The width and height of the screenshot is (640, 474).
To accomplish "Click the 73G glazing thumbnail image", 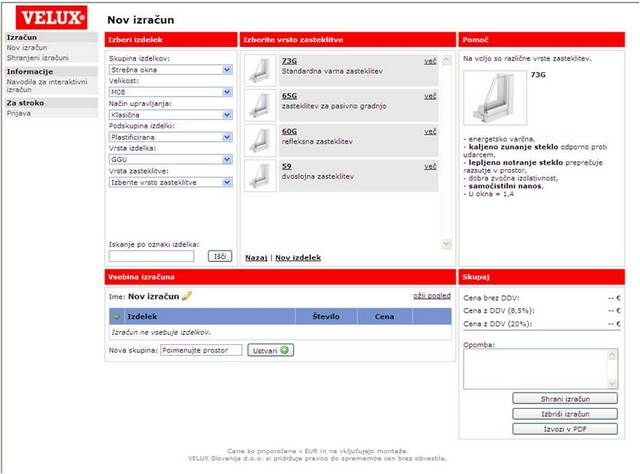I will coord(262,69).
